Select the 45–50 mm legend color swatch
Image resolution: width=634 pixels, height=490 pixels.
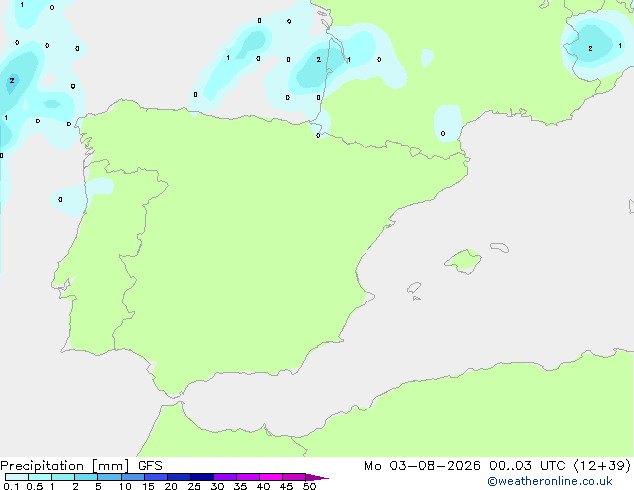[294, 477]
